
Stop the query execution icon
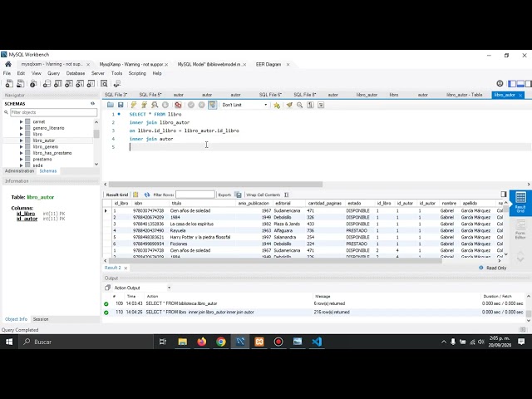[165, 105]
